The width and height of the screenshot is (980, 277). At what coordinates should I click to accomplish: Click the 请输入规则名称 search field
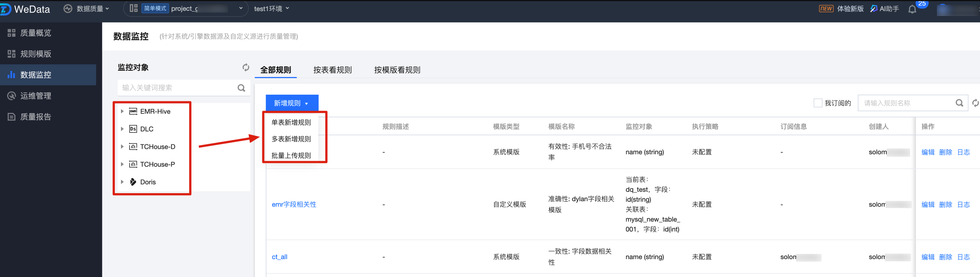(x=906, y=103)
